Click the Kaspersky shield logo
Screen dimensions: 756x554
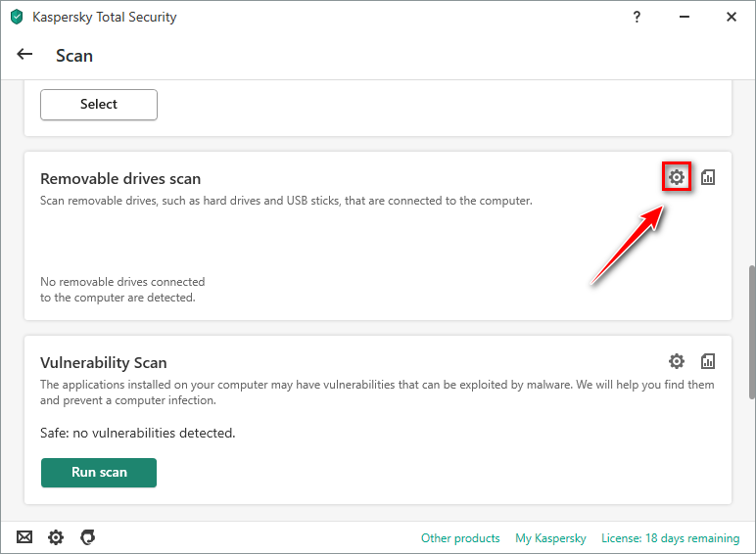17,17
